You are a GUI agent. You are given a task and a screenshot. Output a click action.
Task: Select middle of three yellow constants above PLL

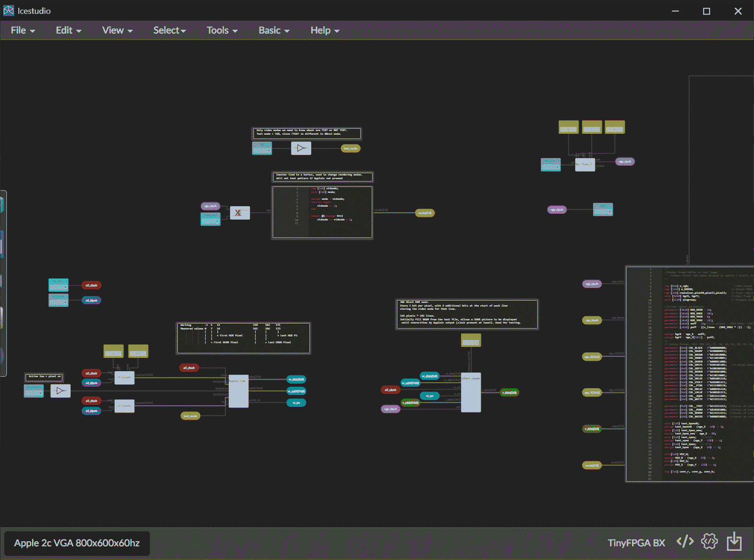pos(592,127)
